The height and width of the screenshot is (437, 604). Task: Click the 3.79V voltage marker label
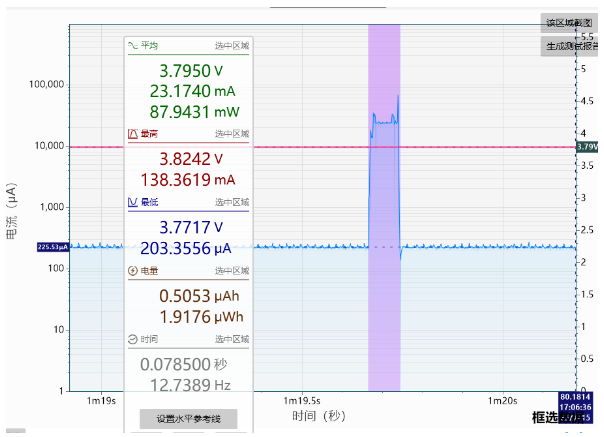pos(587,146)
